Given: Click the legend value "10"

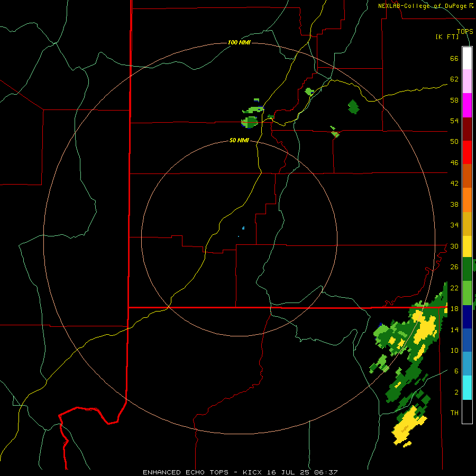Looking at the screenshot, I should pos(454,351).
